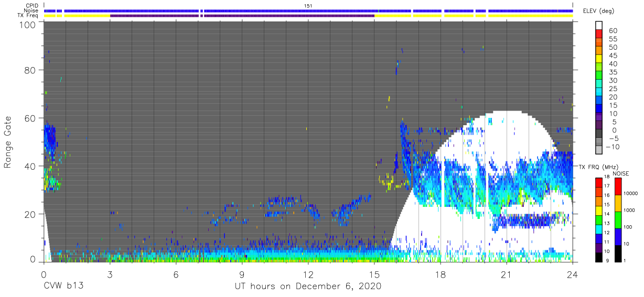
Task: Click the yellow segment of the NOISE color bar
Action: tap(617, 203)
